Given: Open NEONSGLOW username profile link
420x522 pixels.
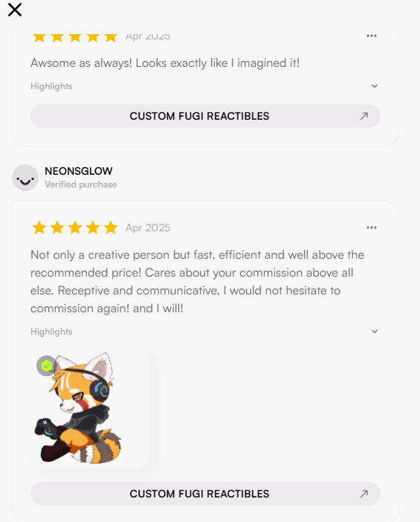Looking at the screenshot, I should click(79, 171).
